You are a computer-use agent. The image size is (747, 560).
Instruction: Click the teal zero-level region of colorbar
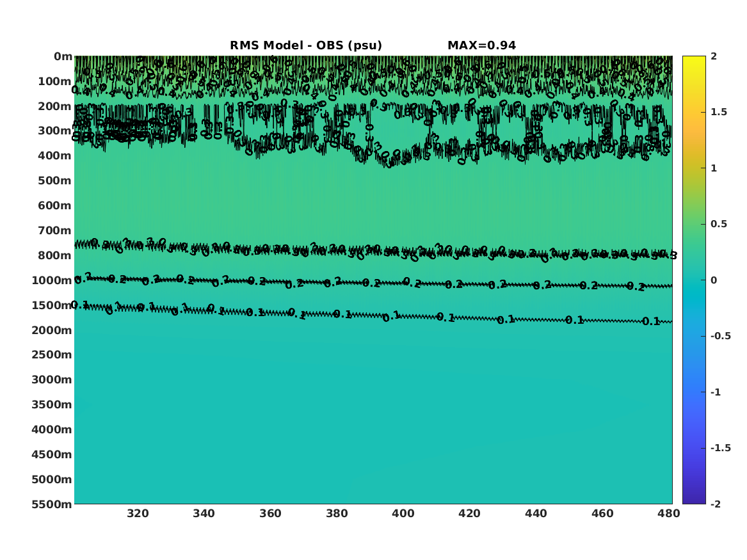tap(694, 280)
